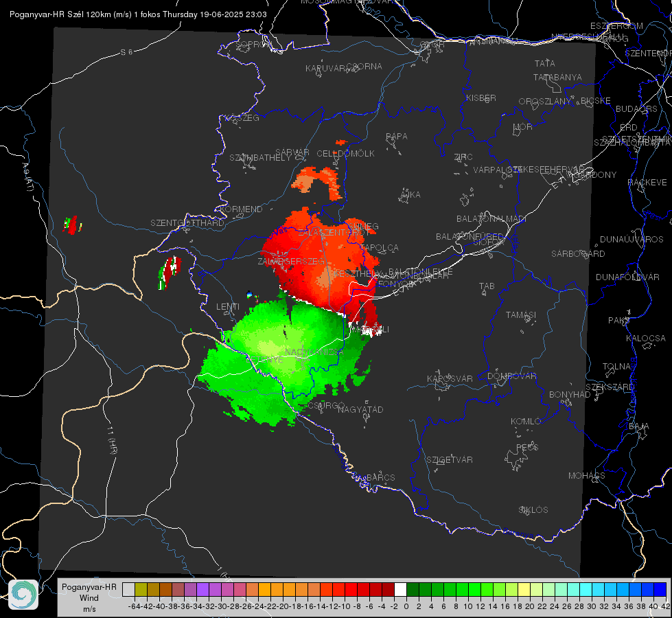Click the SZOMBATHELY city label
The height and width of the screenshot is (618, 672).
[260, 158]
